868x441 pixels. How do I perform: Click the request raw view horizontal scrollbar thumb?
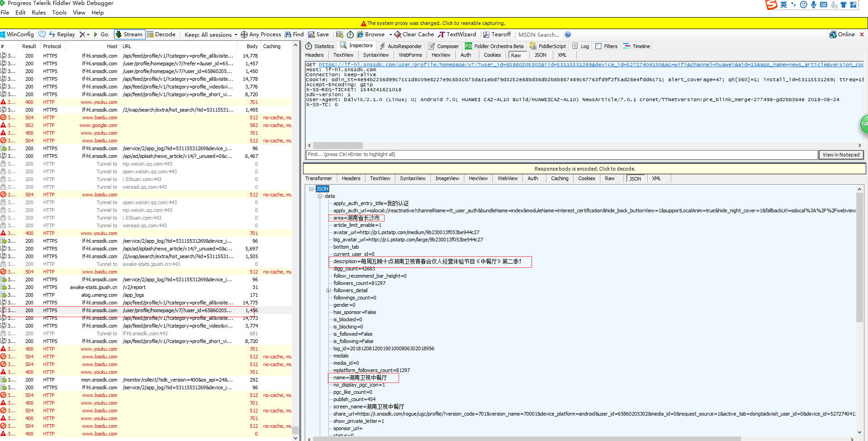(x=338, y=146)
